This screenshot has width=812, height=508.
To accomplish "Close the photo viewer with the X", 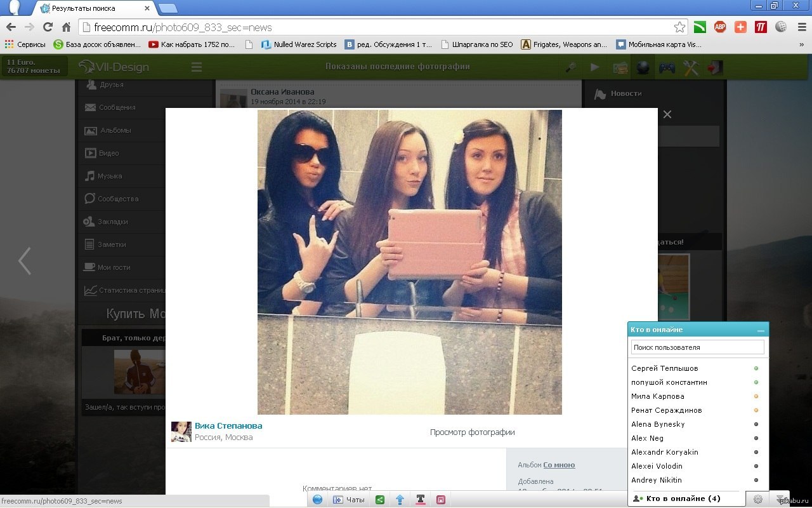I will pos(667,114).
